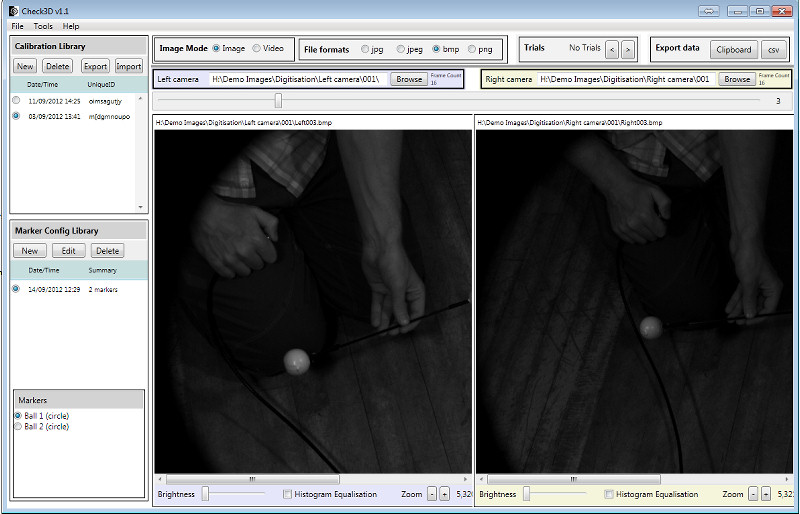Select calibration entry dated 11/09/2012 14:25
Image resolution: width=800 pixels, height=514 pixels.
click(x=16, y=100)
